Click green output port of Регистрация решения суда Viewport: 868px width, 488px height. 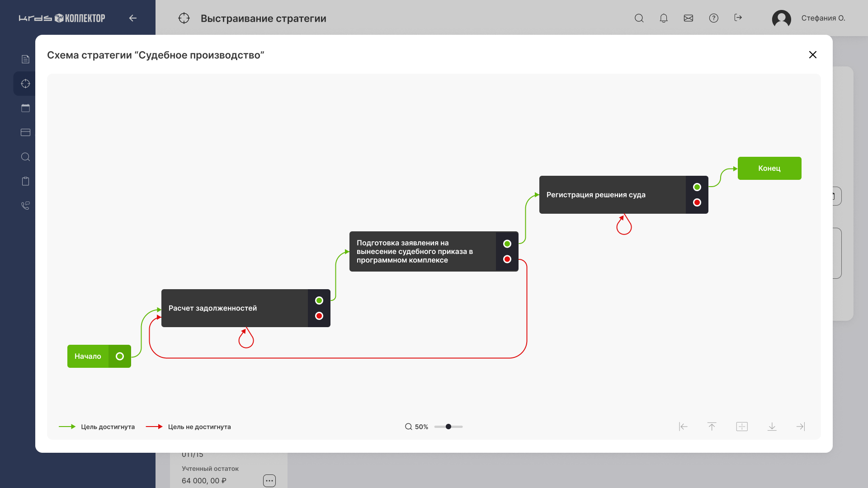click(x=697, y=187)
